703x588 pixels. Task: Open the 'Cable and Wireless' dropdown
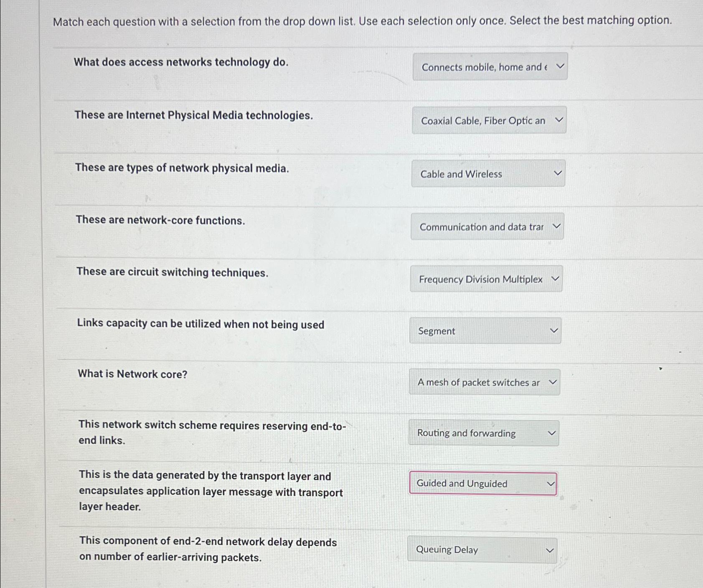coord(487,173)
